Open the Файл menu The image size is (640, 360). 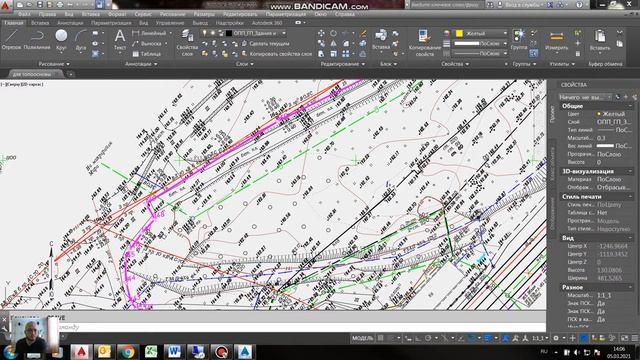click(x=24, y=14)
